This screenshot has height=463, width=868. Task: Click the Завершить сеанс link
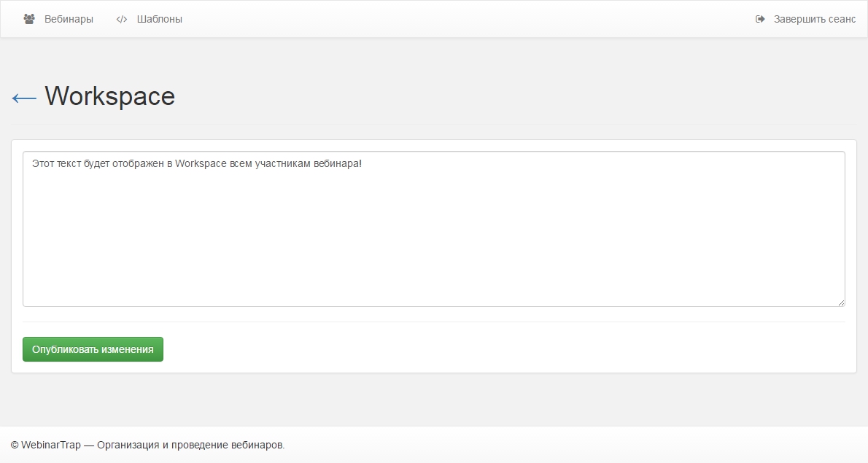[814, 19]
